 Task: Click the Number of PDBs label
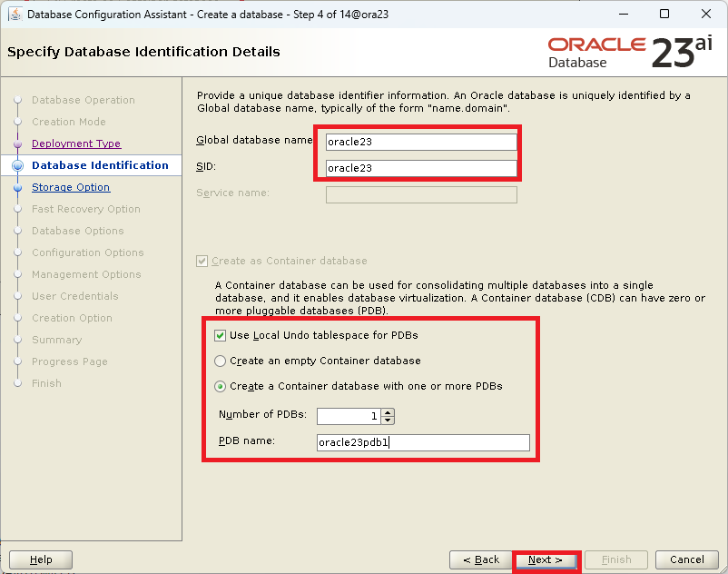[262, 414]
